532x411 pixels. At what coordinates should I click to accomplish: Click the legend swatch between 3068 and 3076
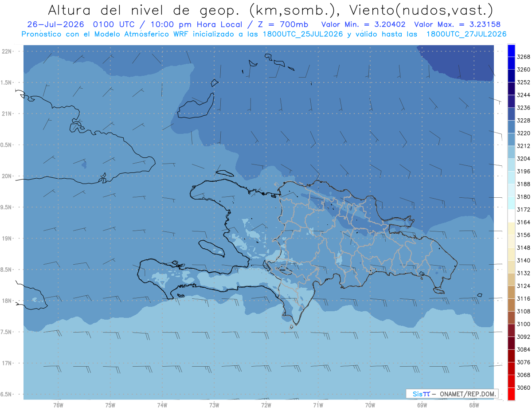coord(511,368)
